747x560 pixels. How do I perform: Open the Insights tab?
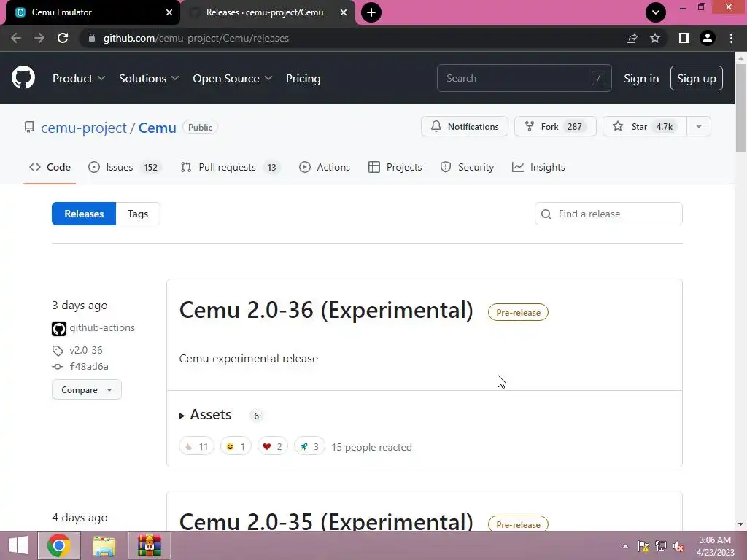point(538,167)
